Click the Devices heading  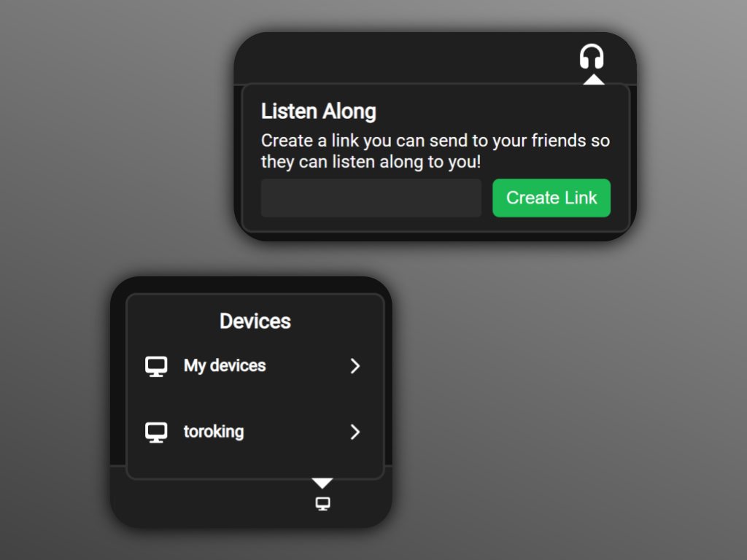tap(255, 321)
